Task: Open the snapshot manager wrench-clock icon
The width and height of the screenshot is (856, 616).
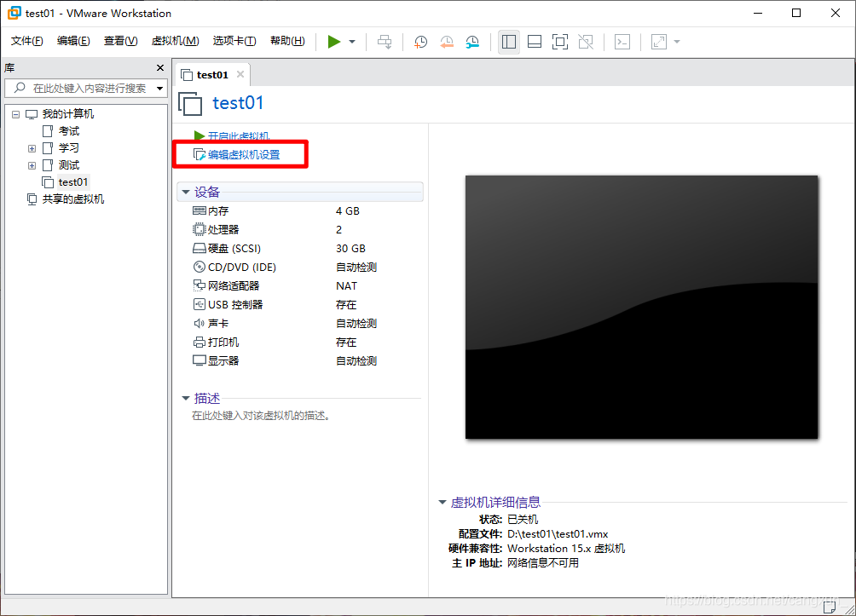Action: (472, 42)
